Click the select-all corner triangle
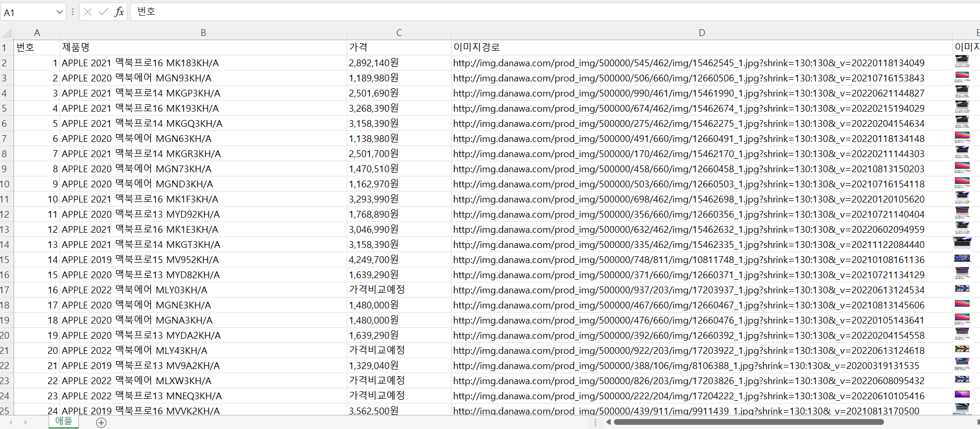The width and height of the screenshot is (980, 429). tap(7, 33)
